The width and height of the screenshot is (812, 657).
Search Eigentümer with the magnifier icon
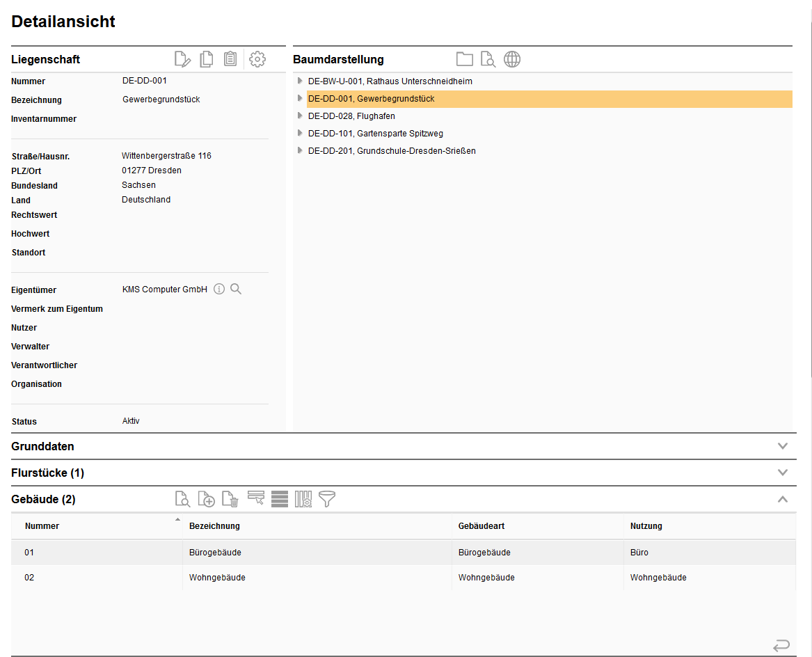point(236,290)
